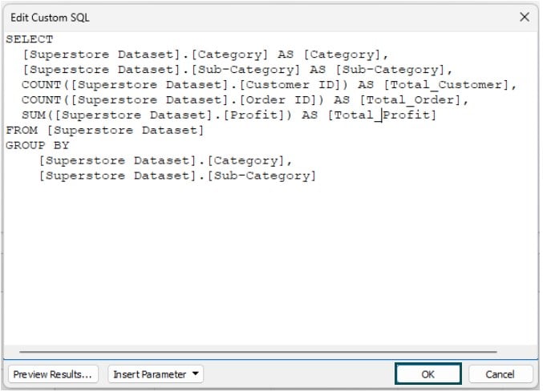Click the FROM [Superstore Dataset] line
This screenshot has height=392, width=543.
tap(105, 131)
